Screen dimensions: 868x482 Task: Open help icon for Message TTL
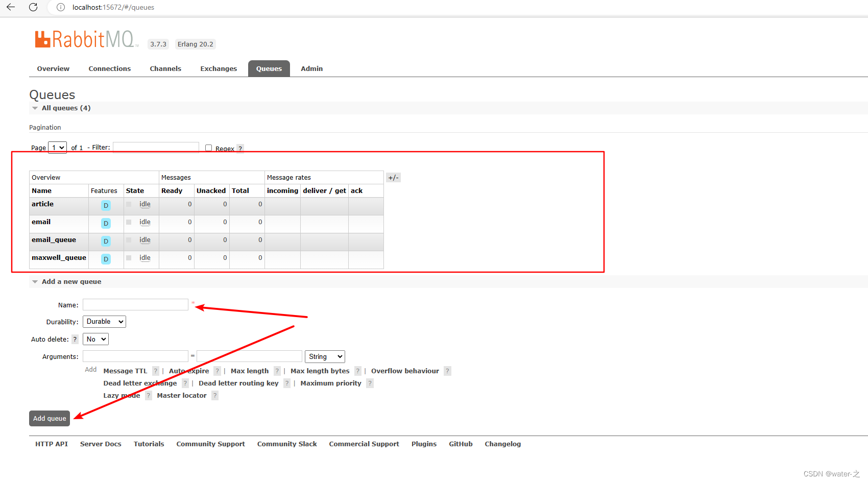pos(156,371)
